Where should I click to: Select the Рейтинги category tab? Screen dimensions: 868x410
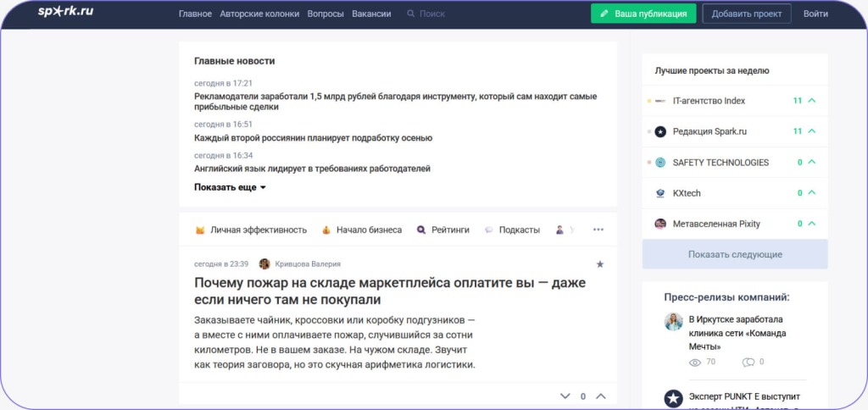pyautogui.click(x=442, y=230)
